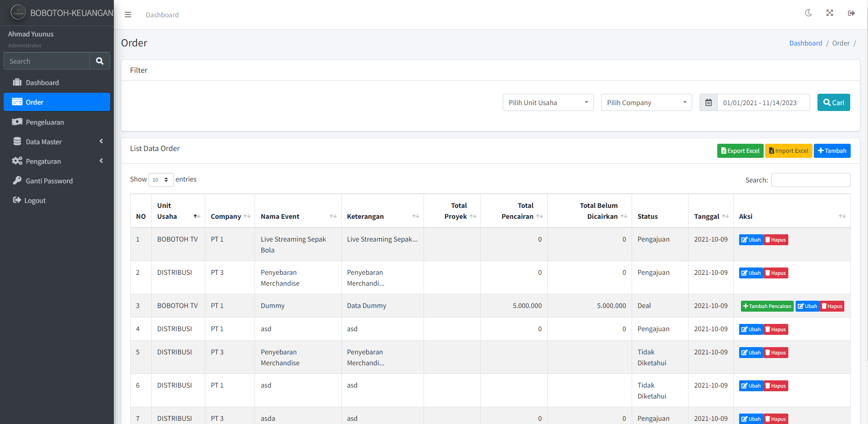Click the Dashboard breadcrumb link
This screenshot has height=424, width=868.
coord(805,43)
